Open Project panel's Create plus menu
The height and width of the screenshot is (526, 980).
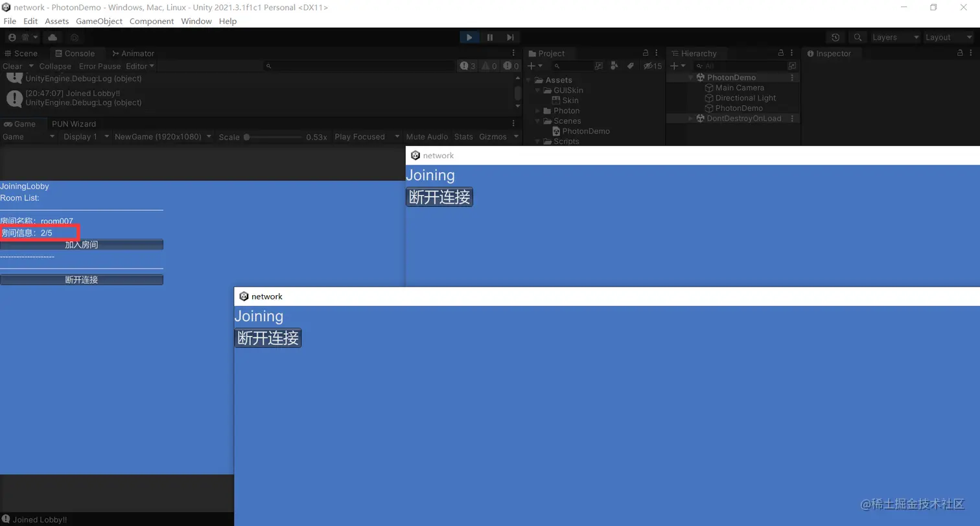(x=535, y=66)
